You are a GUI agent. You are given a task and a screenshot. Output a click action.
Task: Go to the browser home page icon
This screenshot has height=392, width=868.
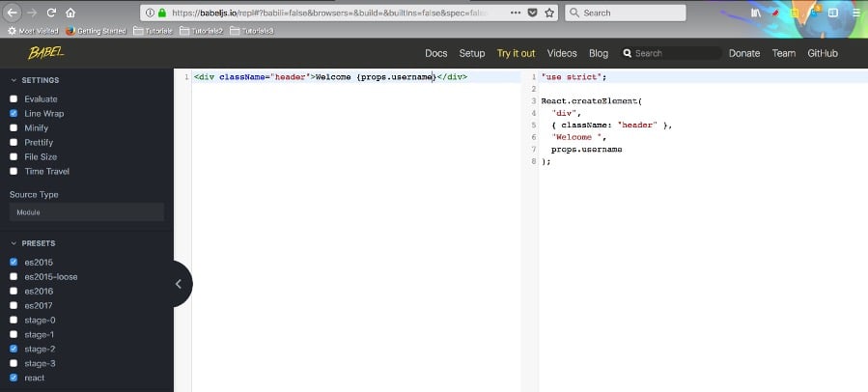coord(71,13)
